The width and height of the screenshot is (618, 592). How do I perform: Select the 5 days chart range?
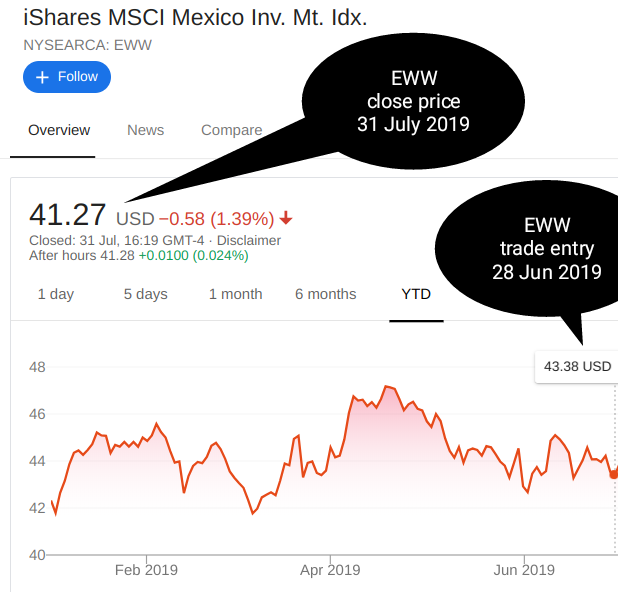(145, 294)
